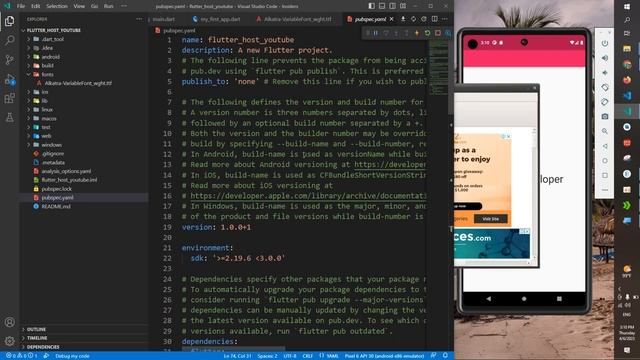640x360 pixels.
Task: Open pubspec.lock in the explorer
Action: click(56, 189)
